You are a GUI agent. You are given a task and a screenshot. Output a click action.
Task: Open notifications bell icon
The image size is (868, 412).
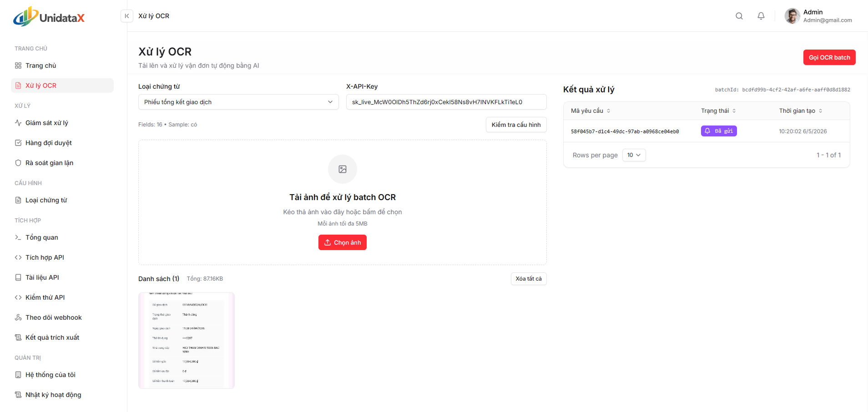click(761, 16)
